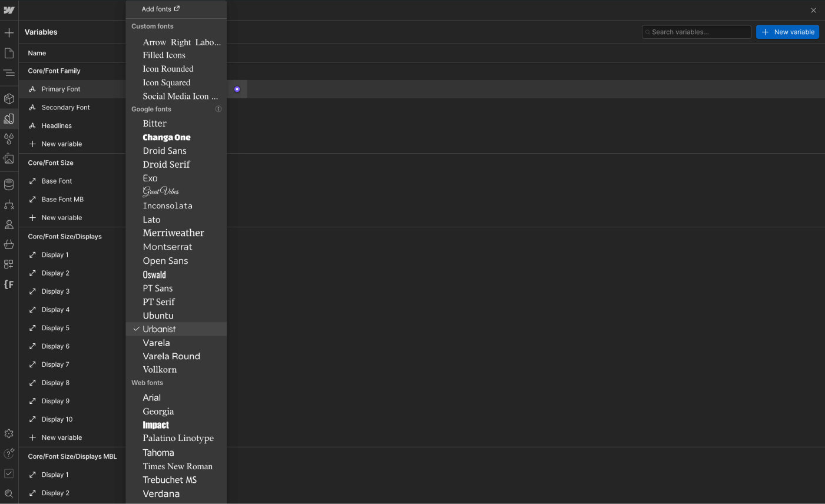Open the Assets panel
This screenshot has height=504, width=825.
point(9,159)
